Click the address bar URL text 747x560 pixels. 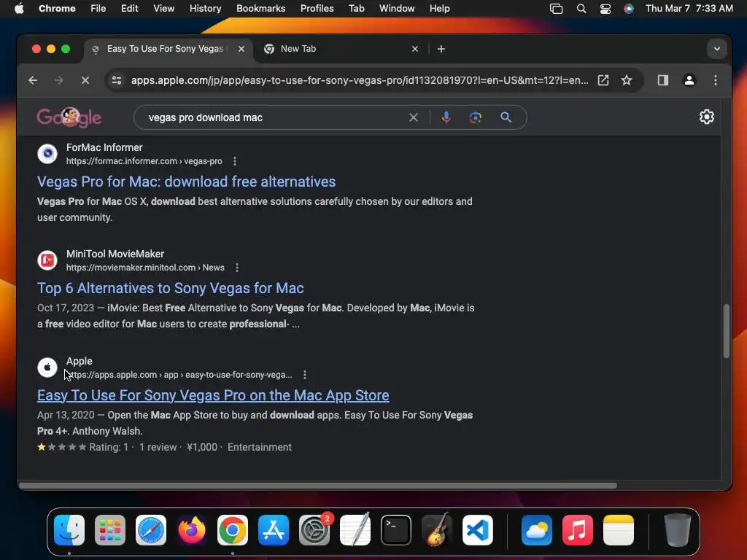point(360,80)
